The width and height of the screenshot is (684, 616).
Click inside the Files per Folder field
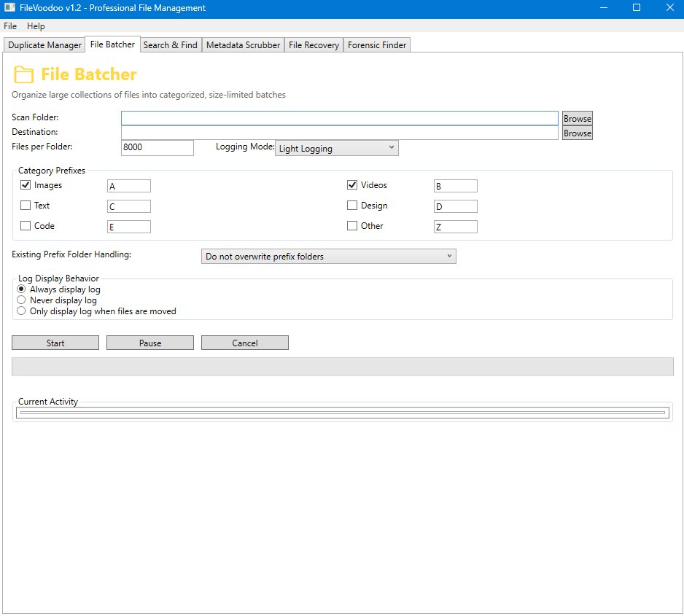pos(157,147)
